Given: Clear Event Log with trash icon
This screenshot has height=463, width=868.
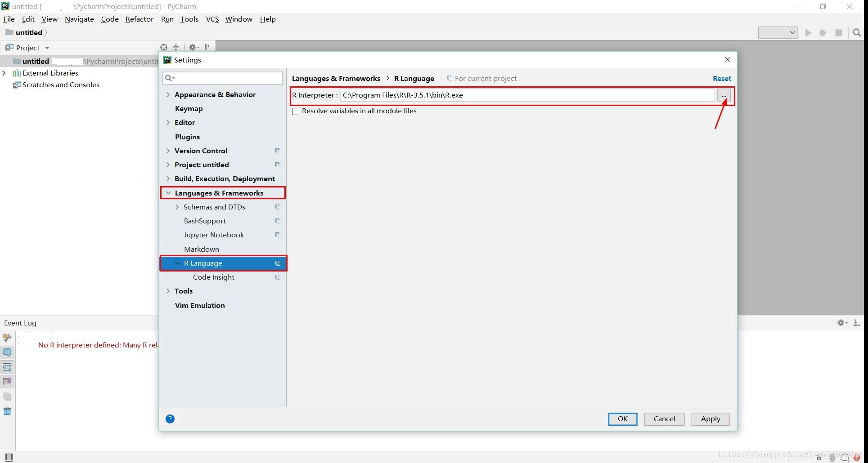Looking at the screenshot, I should point(7,411).
